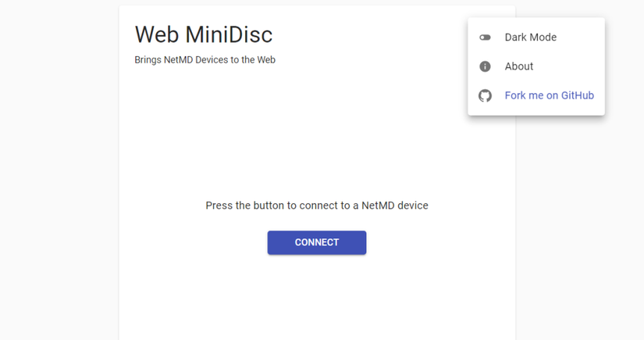Click the 'Brings NetMD Devices to the Web' subtitle
The width and height of the screenshot is (644, 340).
click(x=205, y=59)
